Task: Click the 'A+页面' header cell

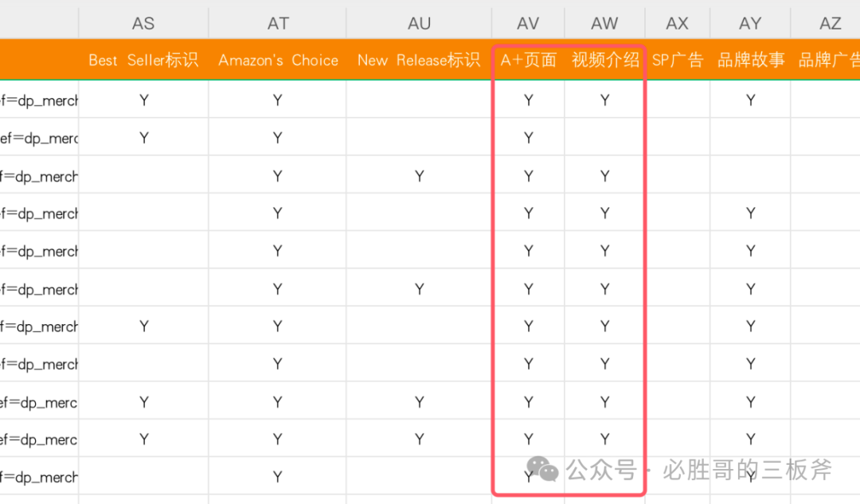Action: click(x=528, y=60)
